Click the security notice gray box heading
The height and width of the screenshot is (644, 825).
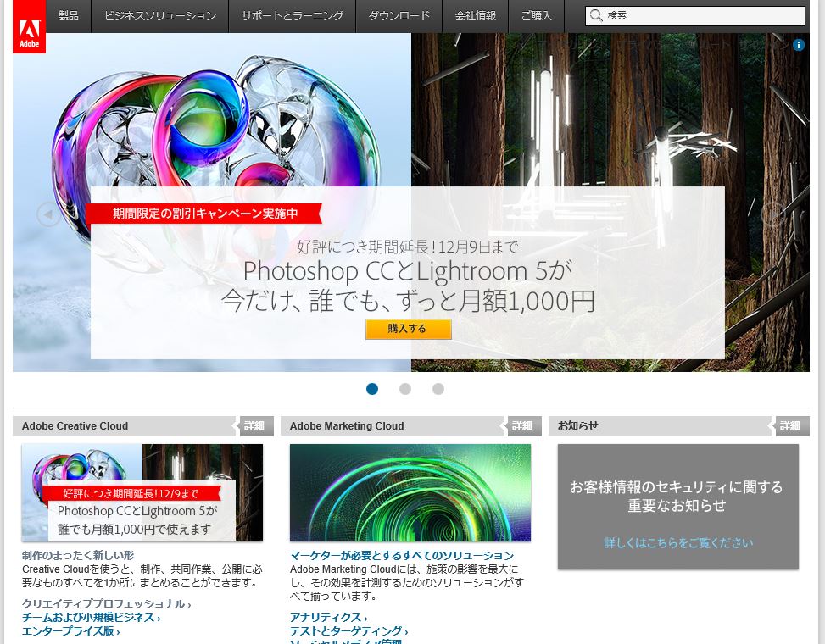click(676, 496)
